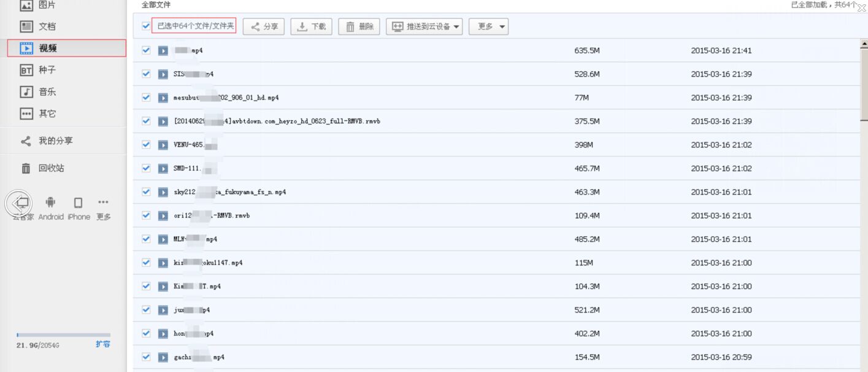Open the 更多 dropdown in toolbar

[x=488, y=26]
